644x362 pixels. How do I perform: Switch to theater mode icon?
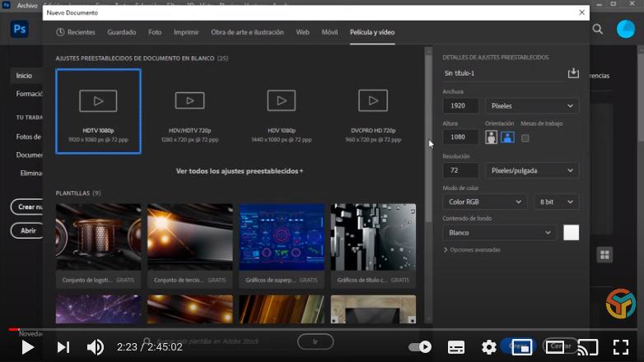[x=555, y=347]
